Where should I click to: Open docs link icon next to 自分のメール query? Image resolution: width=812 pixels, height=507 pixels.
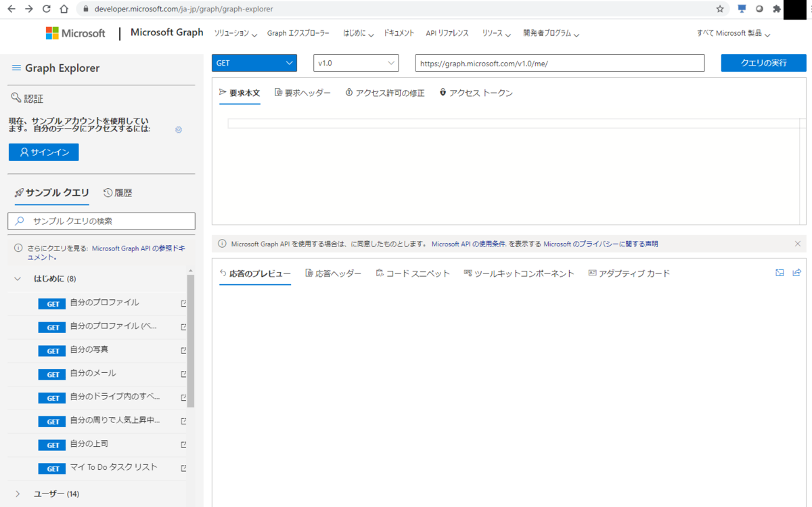[182, 374]
